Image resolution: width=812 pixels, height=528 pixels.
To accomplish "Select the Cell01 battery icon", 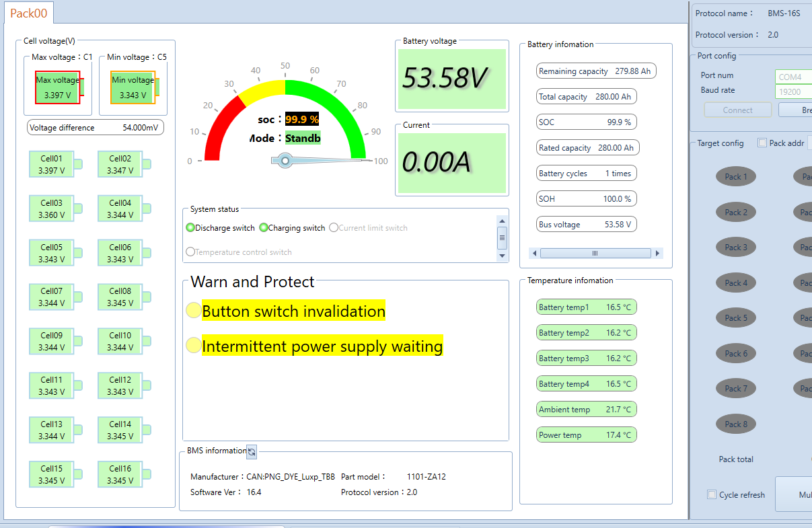I will [x=56, y=165].
